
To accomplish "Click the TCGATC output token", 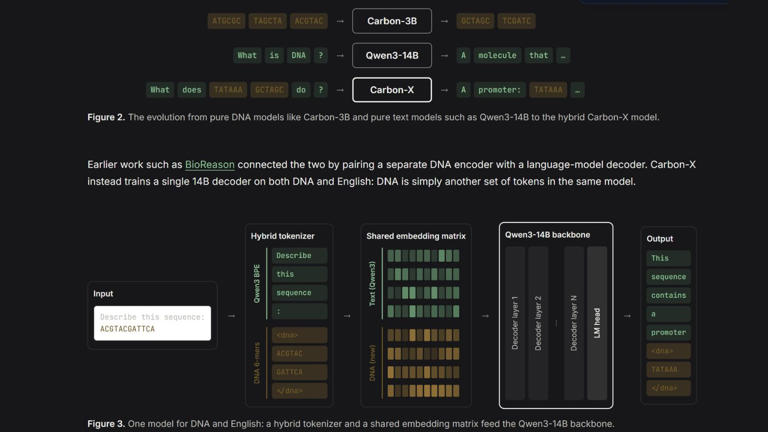I will click(x=516, y=21).
